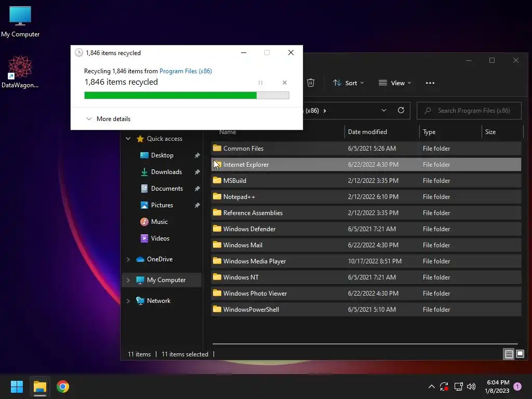Open the address bar history dropdown
This screenshot has width=532, height=399.
coord(384,110)
